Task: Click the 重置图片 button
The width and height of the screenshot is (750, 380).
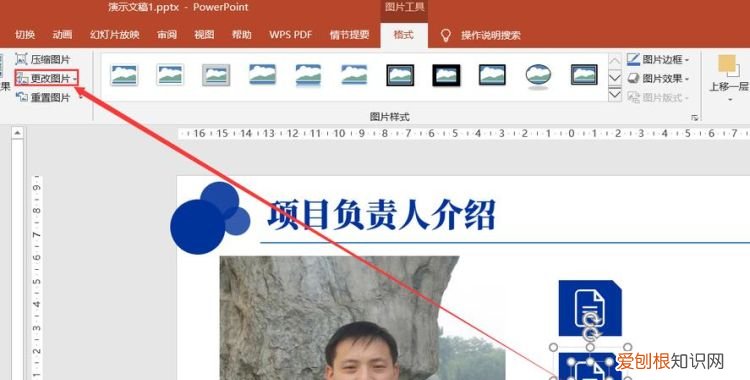Action: (x=43, y=97)
